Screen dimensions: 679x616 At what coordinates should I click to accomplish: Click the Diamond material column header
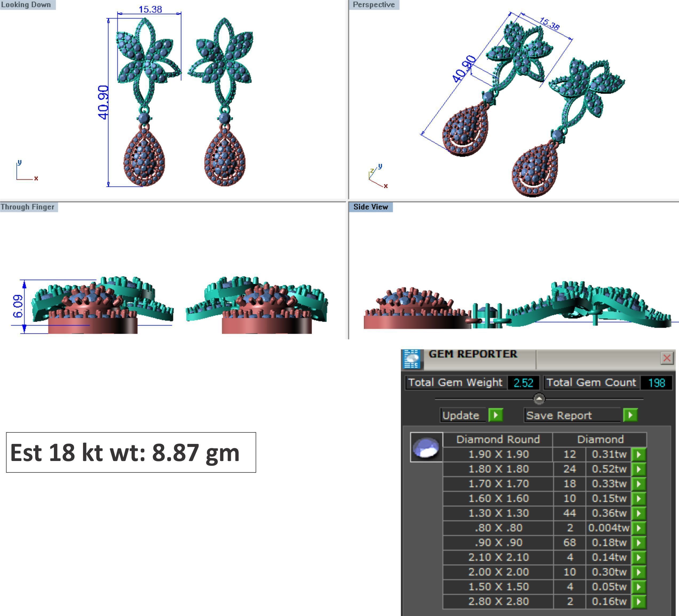[x=600, y=440]
